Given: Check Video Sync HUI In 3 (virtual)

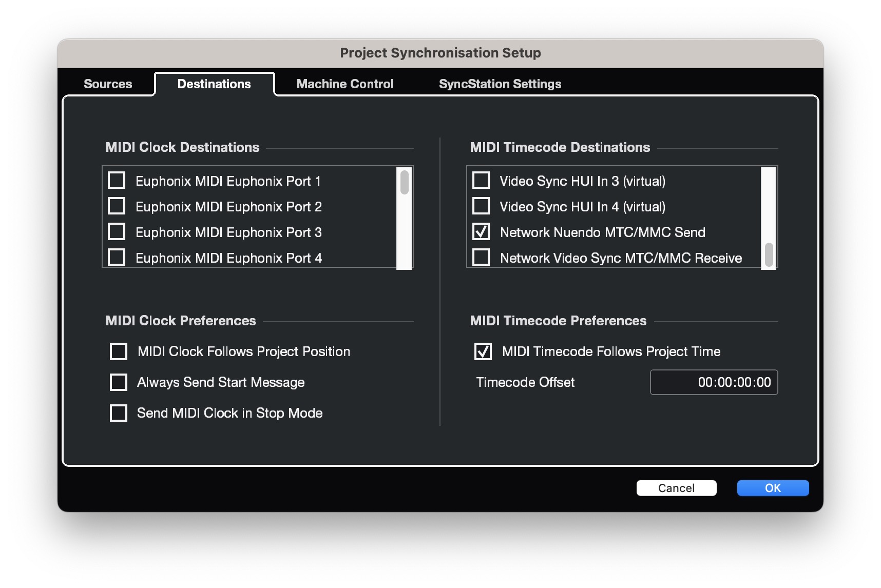Looking at the screenshot, I should click(481, 181).
